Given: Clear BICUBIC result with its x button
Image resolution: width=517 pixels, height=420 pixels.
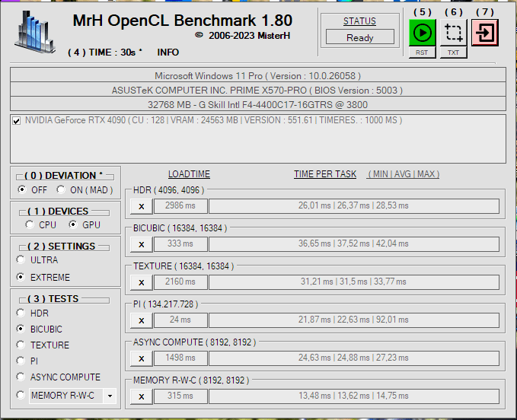Looking at the screenshot, I should 142,244.
